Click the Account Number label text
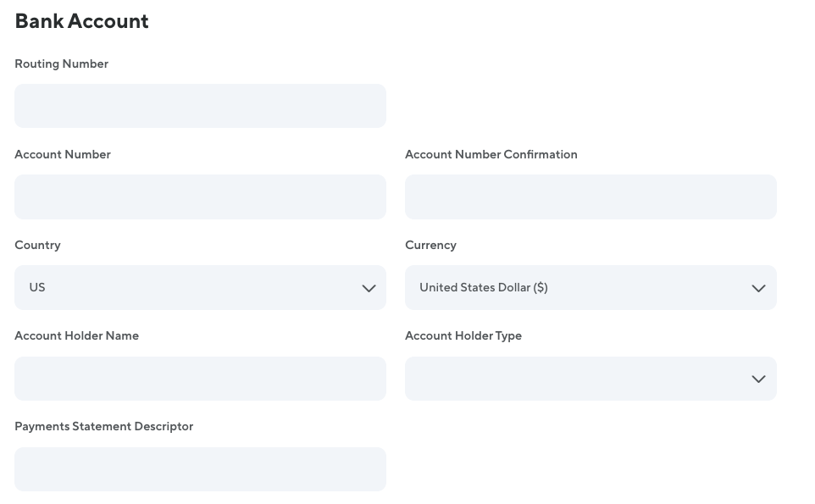This screenshot has height=504, width=815. [x=63, y=154]
